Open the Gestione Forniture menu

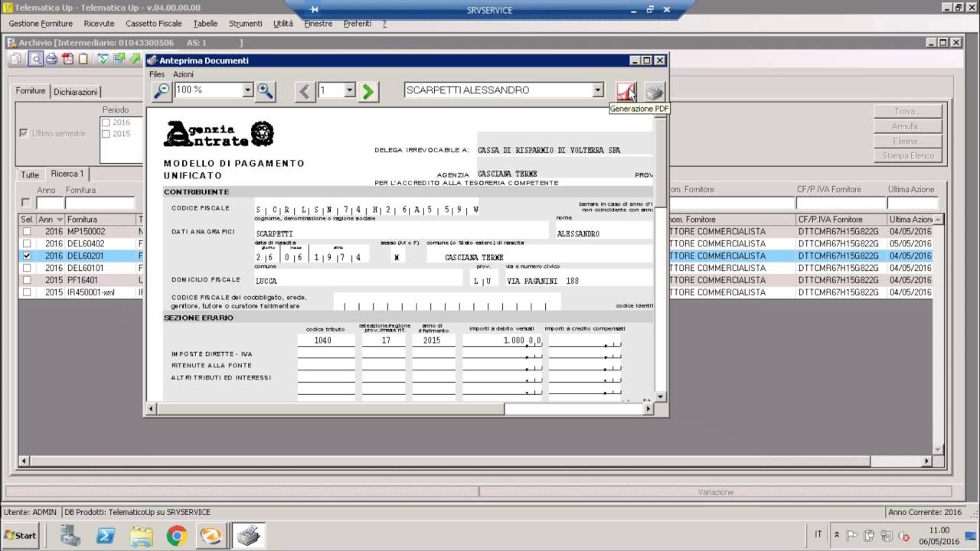(41, 24)
